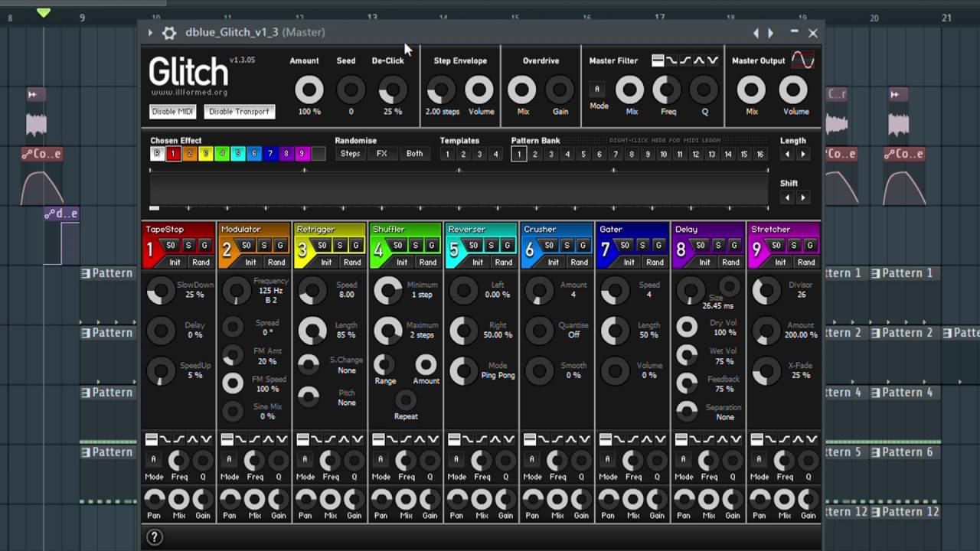Image resolution: width=980 pixels, height=551 pixels.
Task: Select master filter notch shape icon
Action: point(713,60)
